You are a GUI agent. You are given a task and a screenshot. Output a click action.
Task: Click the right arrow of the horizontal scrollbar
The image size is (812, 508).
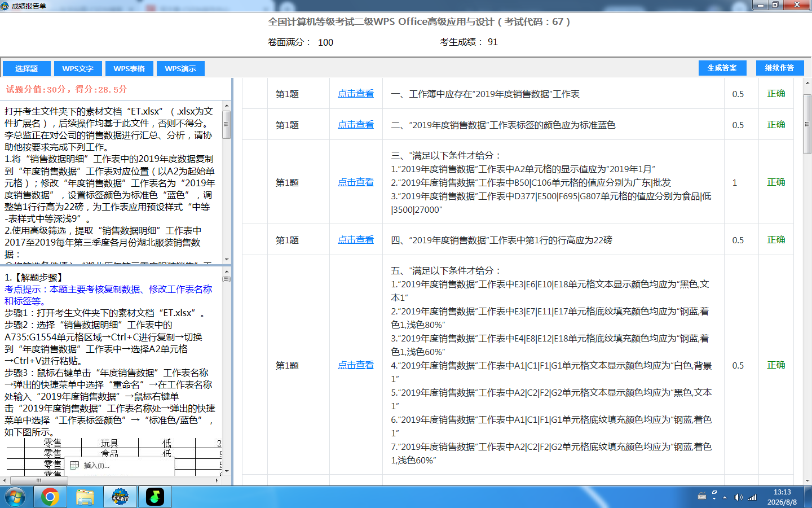218,480
